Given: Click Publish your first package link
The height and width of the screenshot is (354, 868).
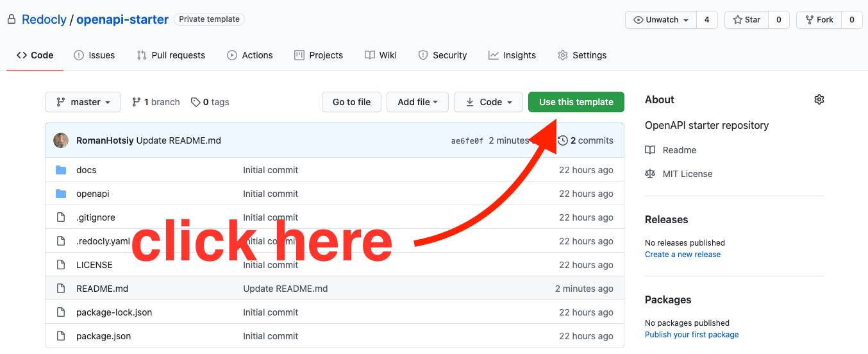Looking at the screenshot, I should pos(692,335).
